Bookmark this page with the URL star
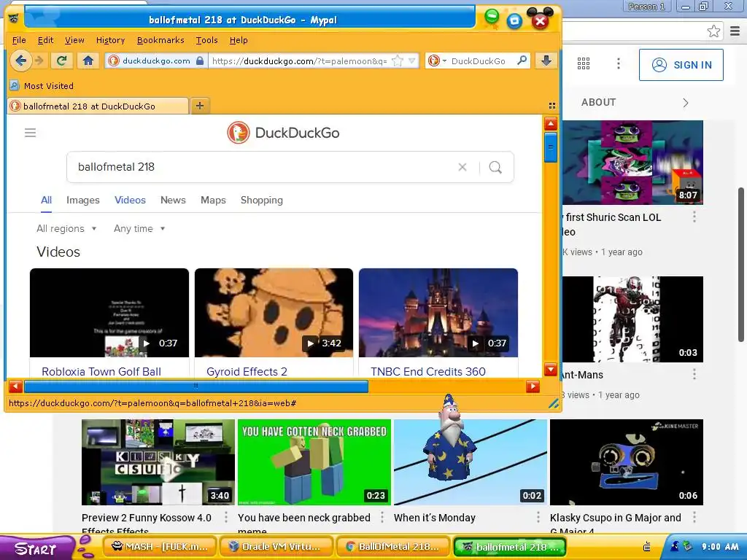 (397, 61)
